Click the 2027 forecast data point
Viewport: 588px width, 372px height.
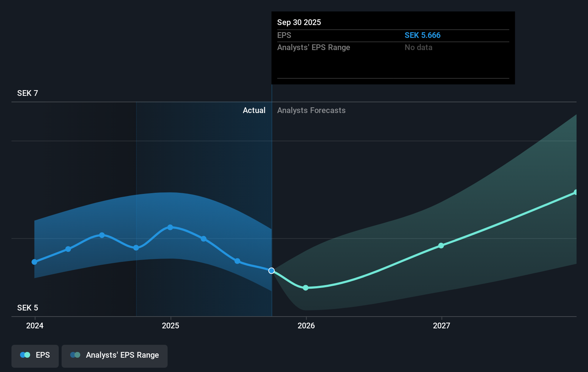click(441, 245)
